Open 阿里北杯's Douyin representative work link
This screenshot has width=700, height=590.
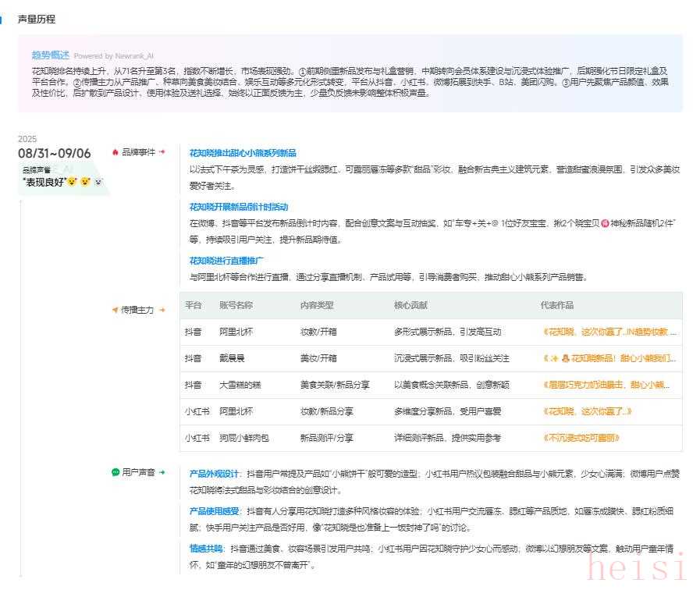[x=609, y=332]
